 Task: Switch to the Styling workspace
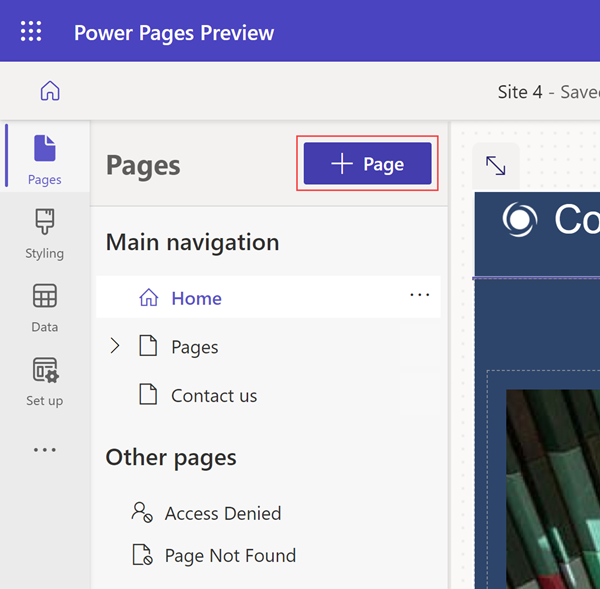(45, 234)
